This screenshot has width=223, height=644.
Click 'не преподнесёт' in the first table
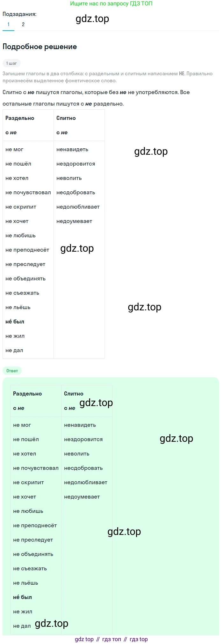tap(27, 250)
